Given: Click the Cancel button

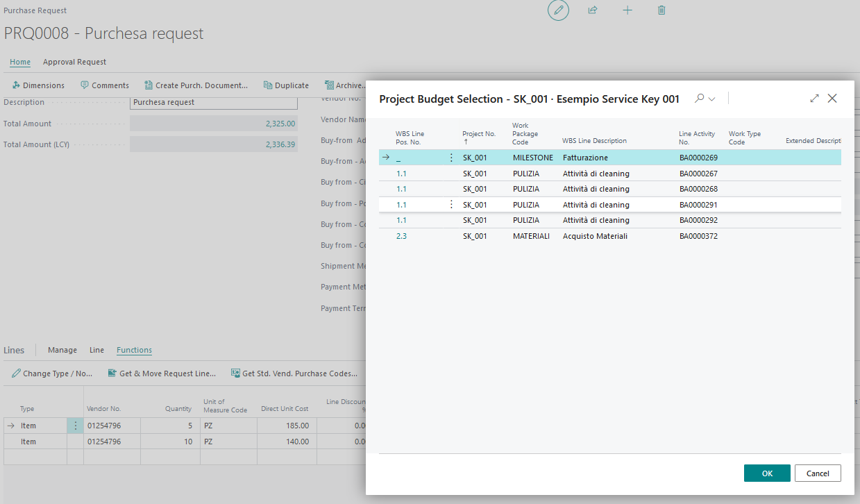Looking at the screenshot, I should (818, 473).
